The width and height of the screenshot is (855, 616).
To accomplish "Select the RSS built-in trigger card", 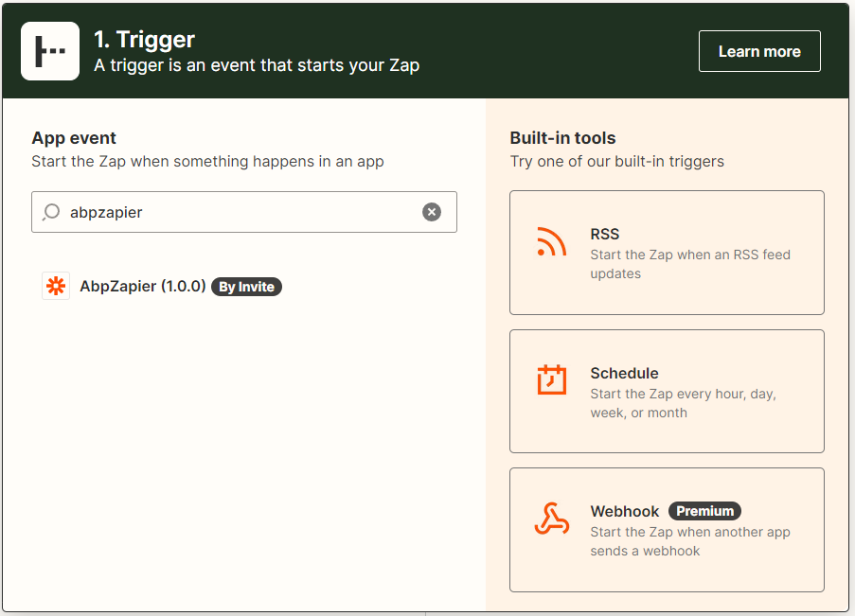I will 667,253.
